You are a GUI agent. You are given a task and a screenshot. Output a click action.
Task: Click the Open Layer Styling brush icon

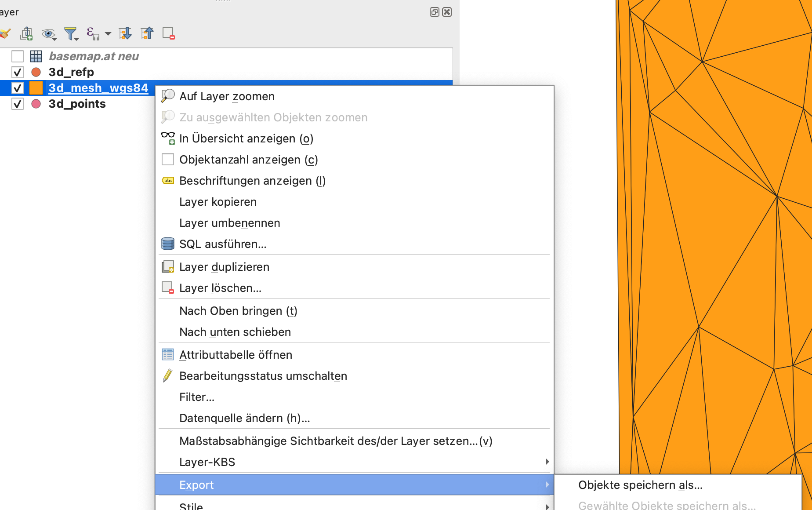[x=5, y=33]
